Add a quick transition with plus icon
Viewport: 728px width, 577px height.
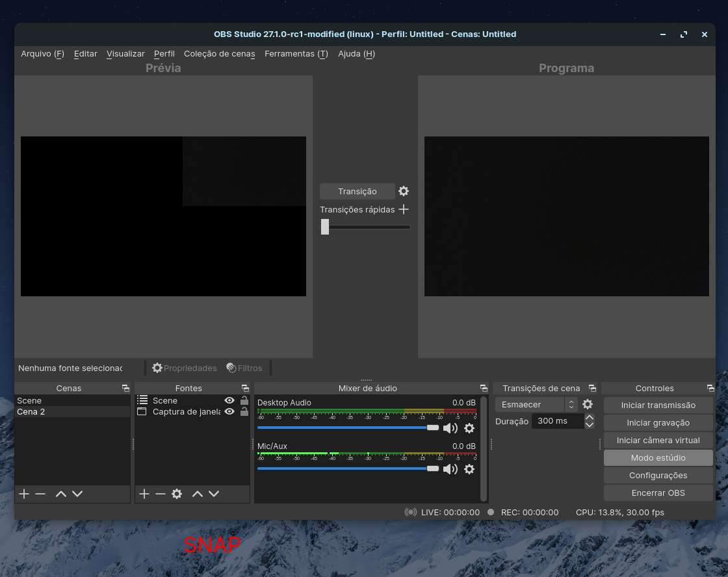(x=404, y=209)
